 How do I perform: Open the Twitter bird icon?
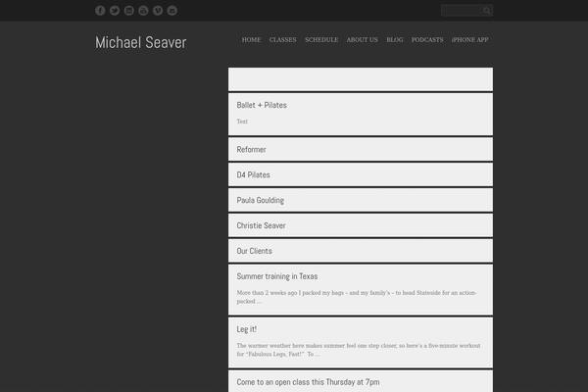[x=115, y=11]
